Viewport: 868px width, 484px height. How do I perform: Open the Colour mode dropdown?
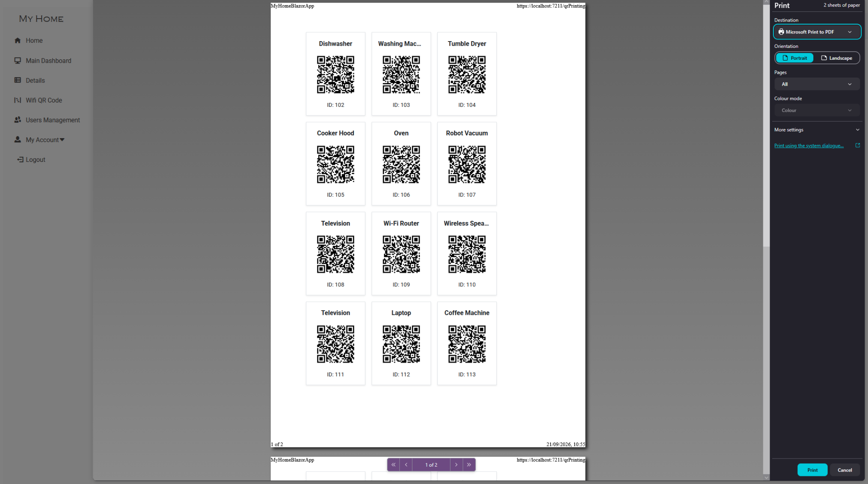[817, 110]
